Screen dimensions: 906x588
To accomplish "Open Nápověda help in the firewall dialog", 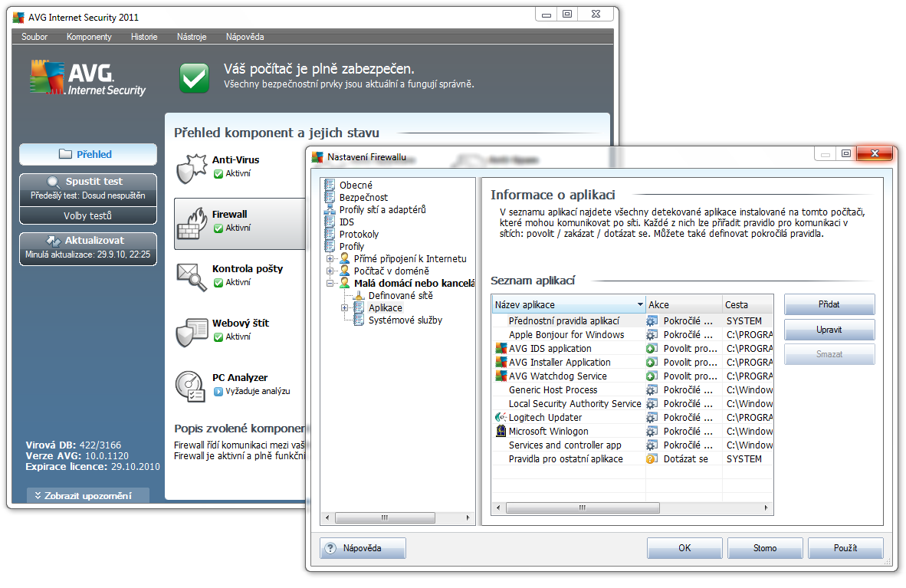I will 363,548.
